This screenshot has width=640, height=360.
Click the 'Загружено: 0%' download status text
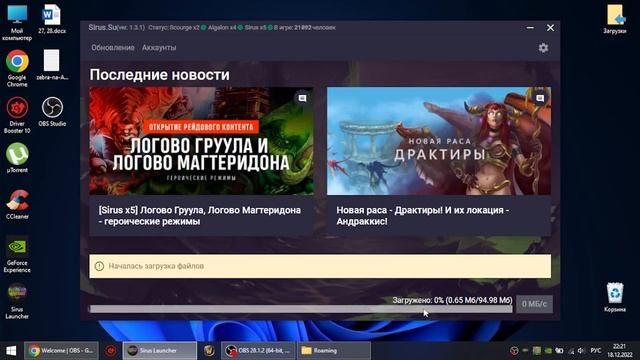click(452, 300)
